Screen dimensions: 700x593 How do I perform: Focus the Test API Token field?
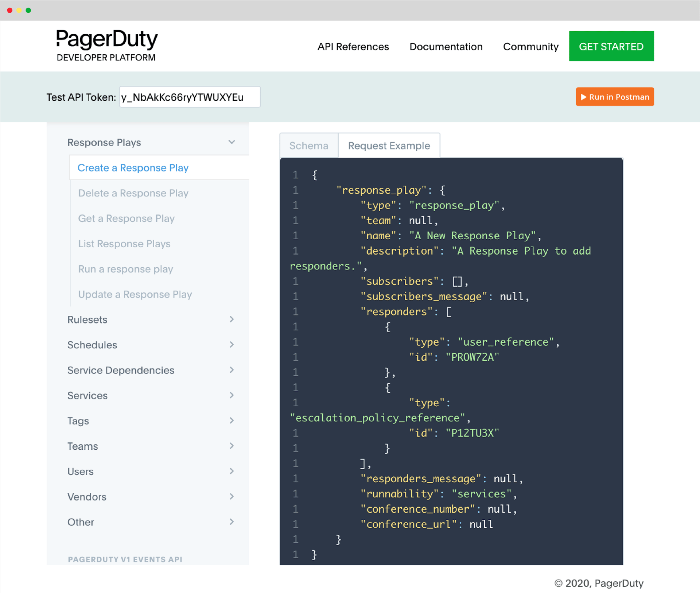(x=190, y=97)
